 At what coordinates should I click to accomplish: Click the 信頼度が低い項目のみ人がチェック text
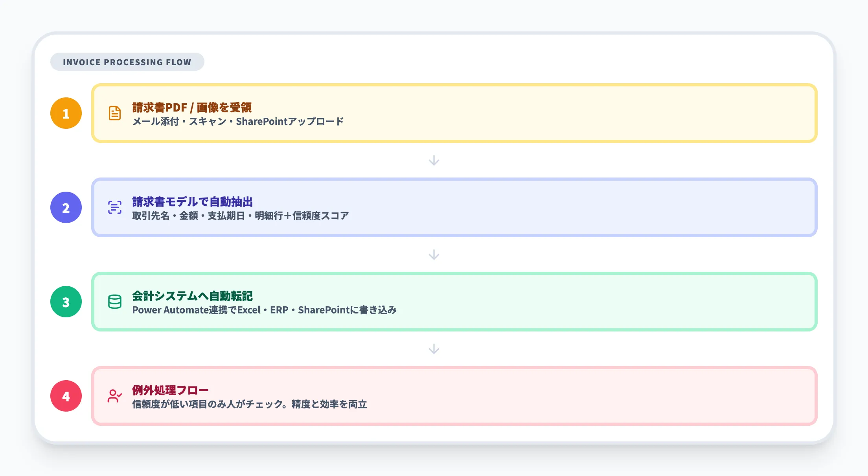(x=250, y=405)
